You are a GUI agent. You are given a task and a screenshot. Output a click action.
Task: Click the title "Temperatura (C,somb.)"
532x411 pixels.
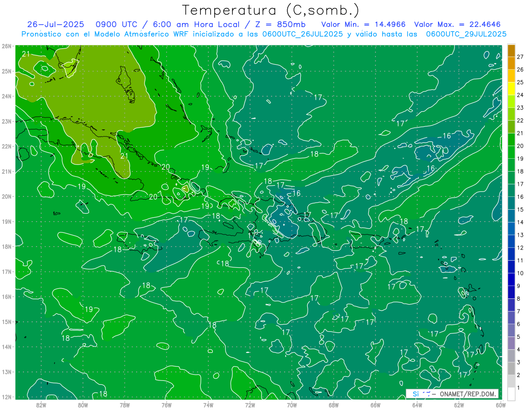[x=270, y=11]
